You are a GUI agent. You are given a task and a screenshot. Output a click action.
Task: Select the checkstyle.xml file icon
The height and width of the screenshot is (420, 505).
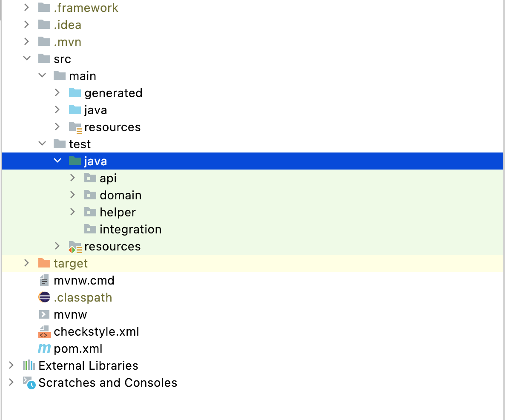[44, 331]
